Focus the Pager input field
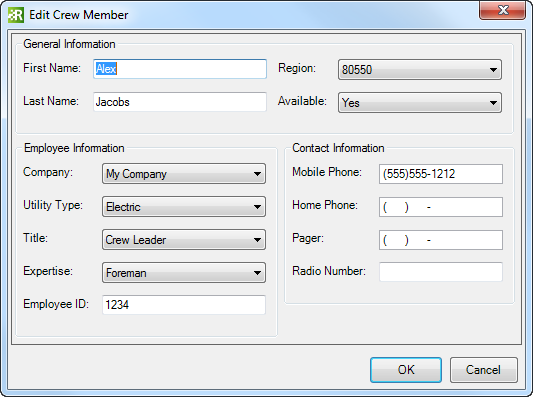The width and height of the screenshot is (533, 397). [x=441, y=240]
